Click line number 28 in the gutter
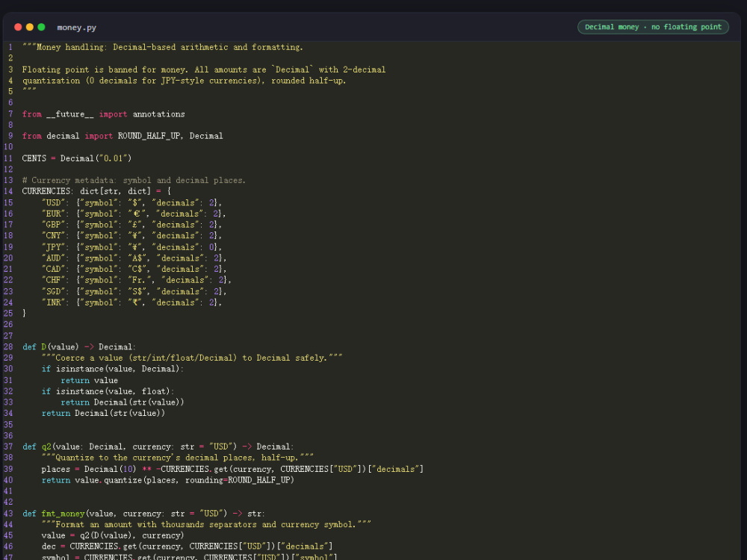Image resolution: width=747 pixels, height=560 pixels. (8, 347)
